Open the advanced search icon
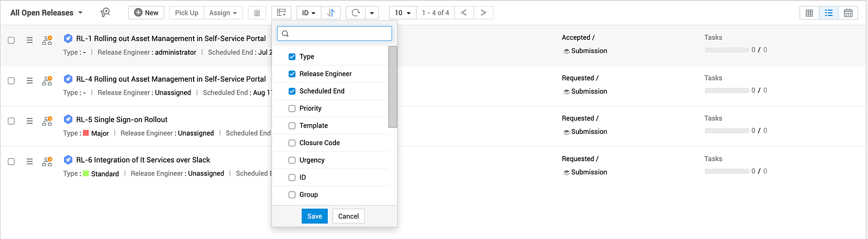Viewport: 868px width, 239px height. (x=105, y=13)
